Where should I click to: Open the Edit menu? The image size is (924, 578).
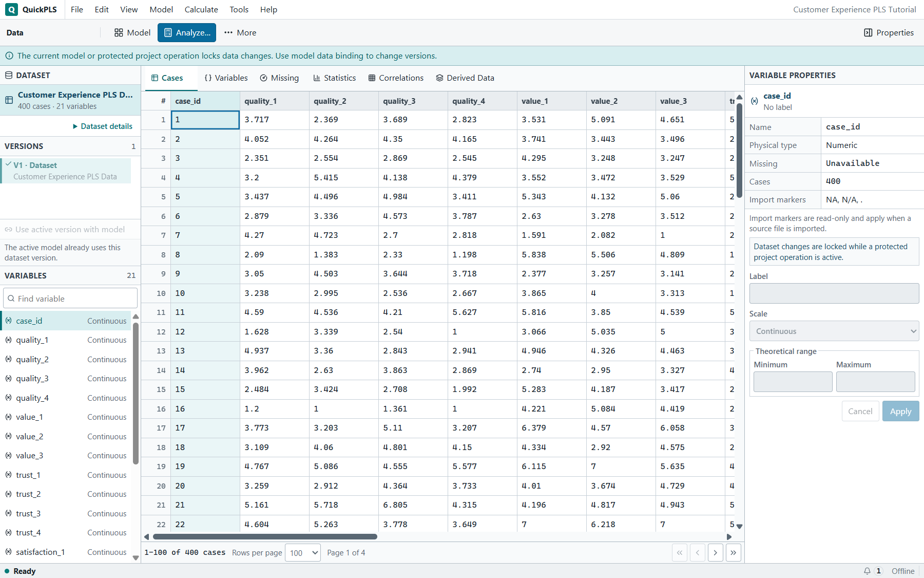click(x=102, y=9)
